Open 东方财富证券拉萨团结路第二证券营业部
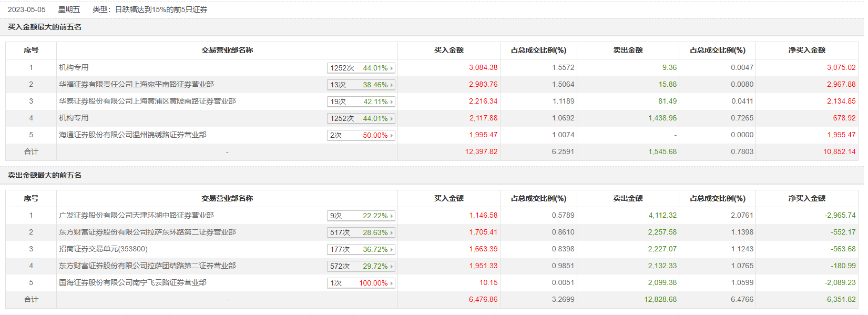Viewport: 868px width, 315px height. pos(147,266)
